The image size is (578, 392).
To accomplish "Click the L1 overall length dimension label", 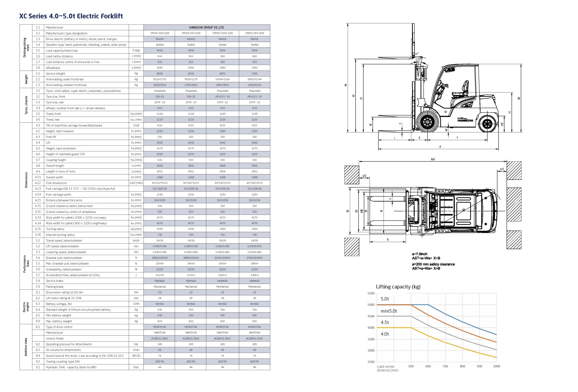I will (440, 147).
